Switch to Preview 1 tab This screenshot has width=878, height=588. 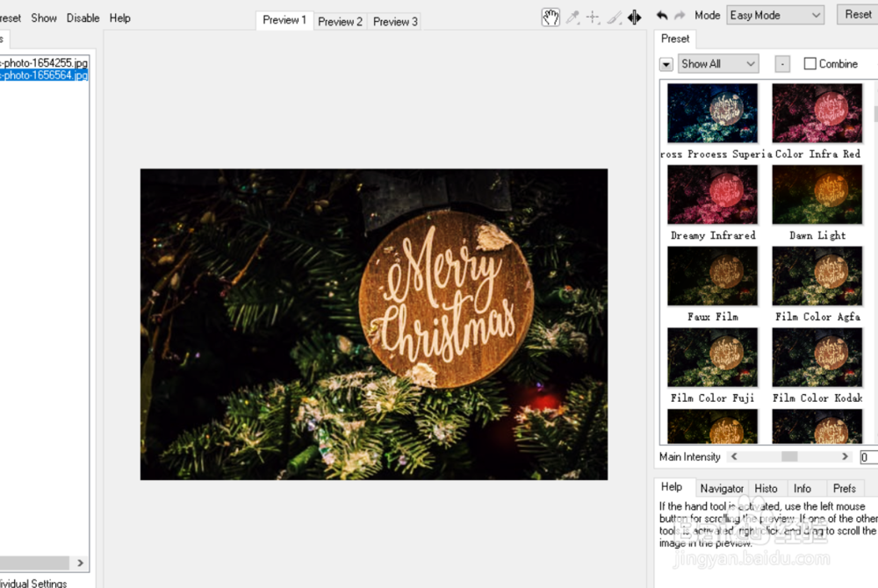tap(284, 20)
